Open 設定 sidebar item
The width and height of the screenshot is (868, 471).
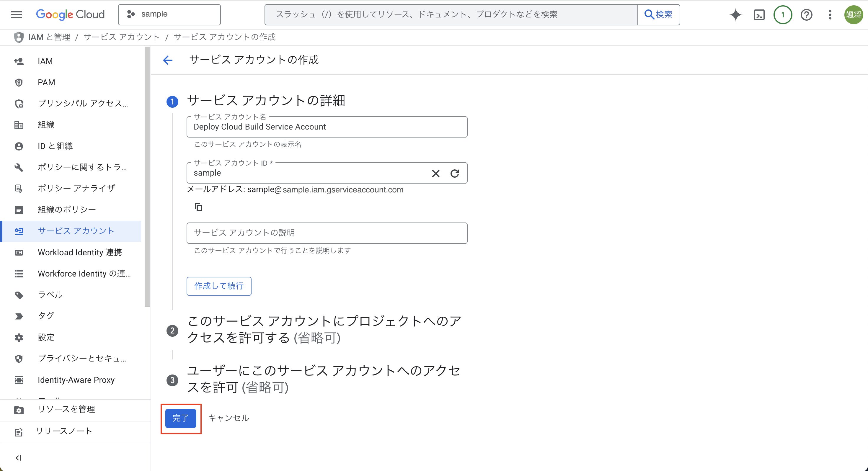[71, 337]
